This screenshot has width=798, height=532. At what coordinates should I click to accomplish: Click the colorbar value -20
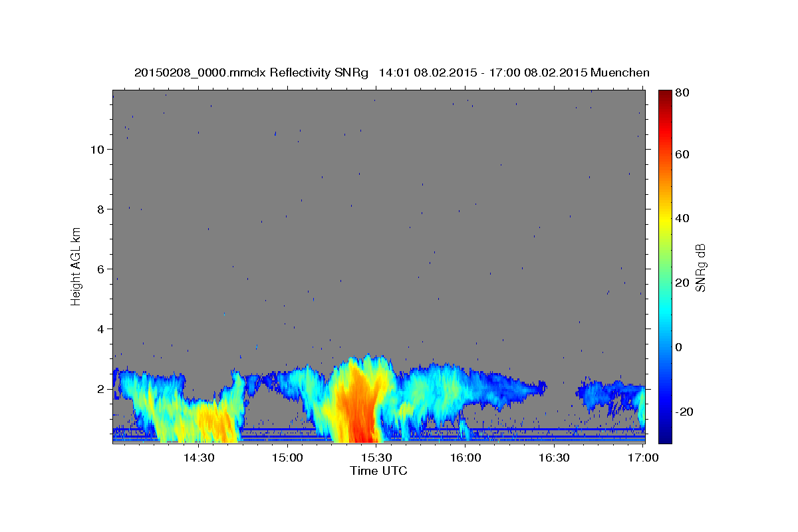tap(684, 412)
